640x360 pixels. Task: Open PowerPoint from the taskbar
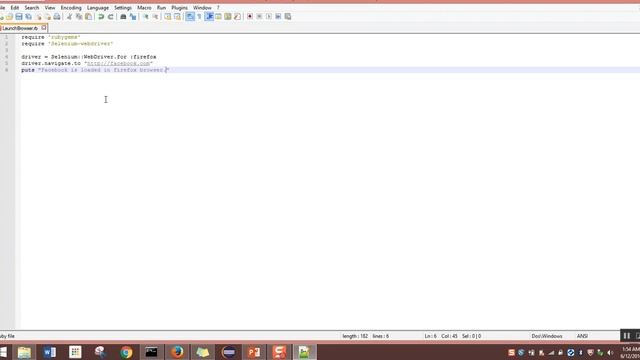click(x=254, y=352)
